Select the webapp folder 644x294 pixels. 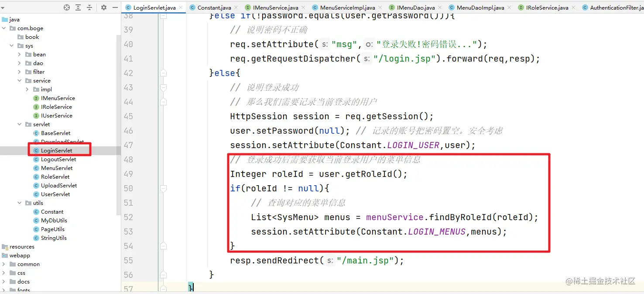coord(16,256)
